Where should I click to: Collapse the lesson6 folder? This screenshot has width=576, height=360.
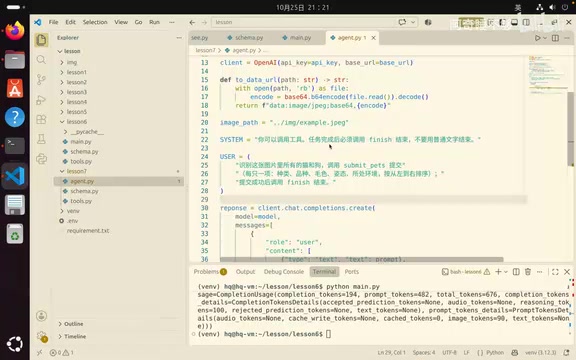coord(62,122)
